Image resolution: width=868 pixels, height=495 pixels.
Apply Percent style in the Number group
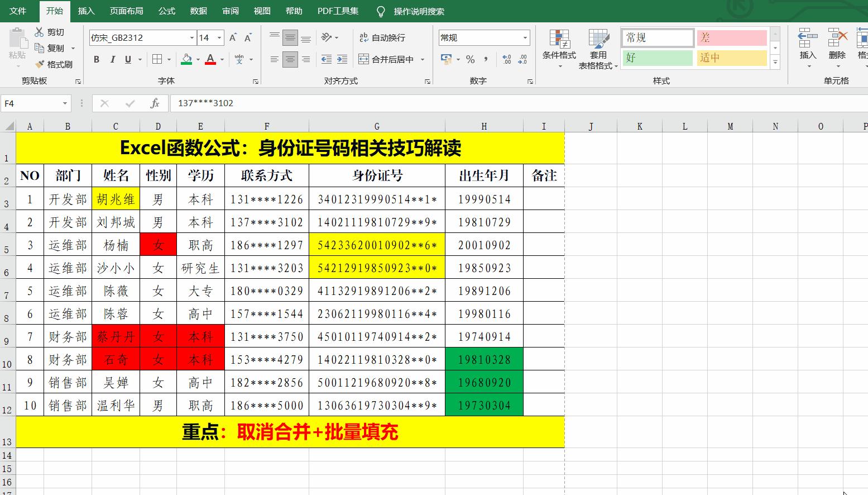(x=471, y=58)
